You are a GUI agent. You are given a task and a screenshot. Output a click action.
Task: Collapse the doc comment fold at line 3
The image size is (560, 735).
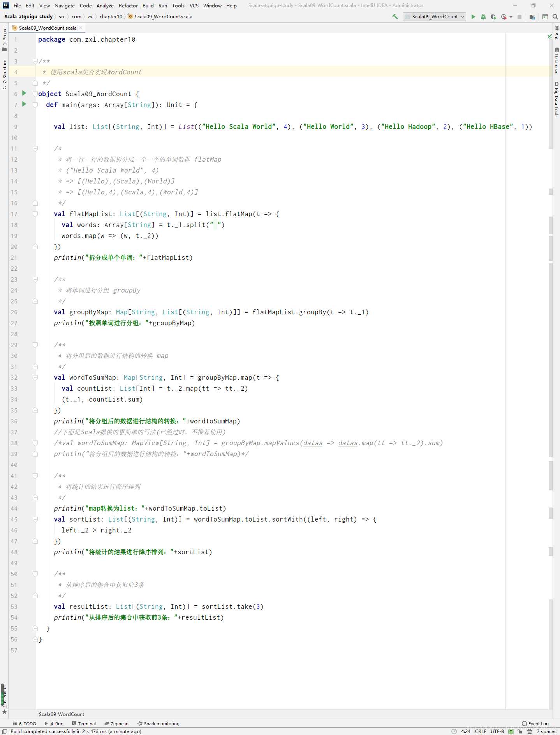pyautogui.click(x=35, y=61)
